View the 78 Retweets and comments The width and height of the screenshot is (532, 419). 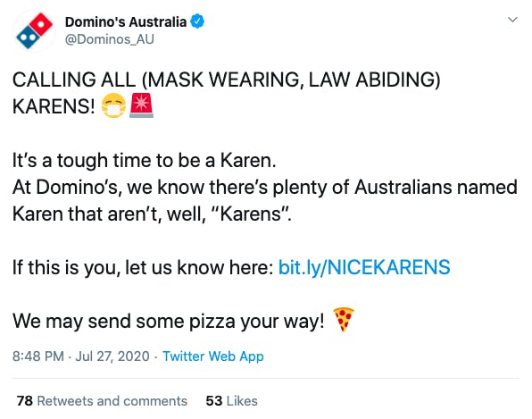(x=102, y=401)
